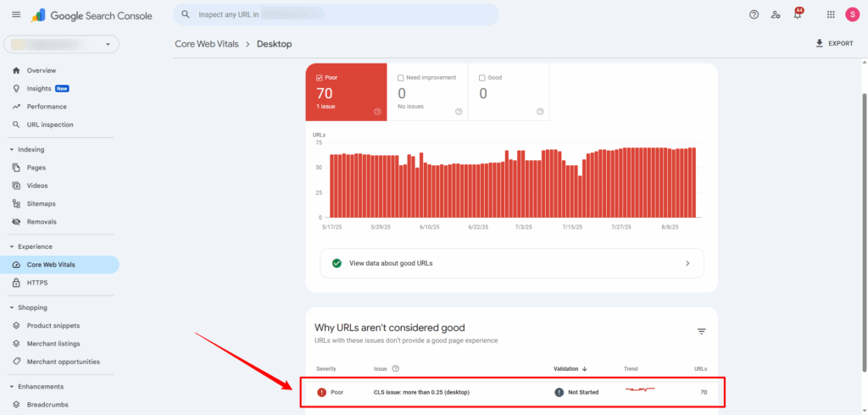The width and height of the screenshot is (868, 415).
Task: Click the Performance trend icon
Action: (16, 106)
